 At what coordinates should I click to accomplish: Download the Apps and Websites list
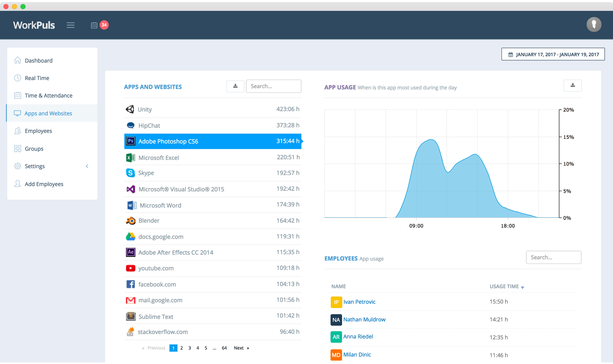(x=235, y=86)
